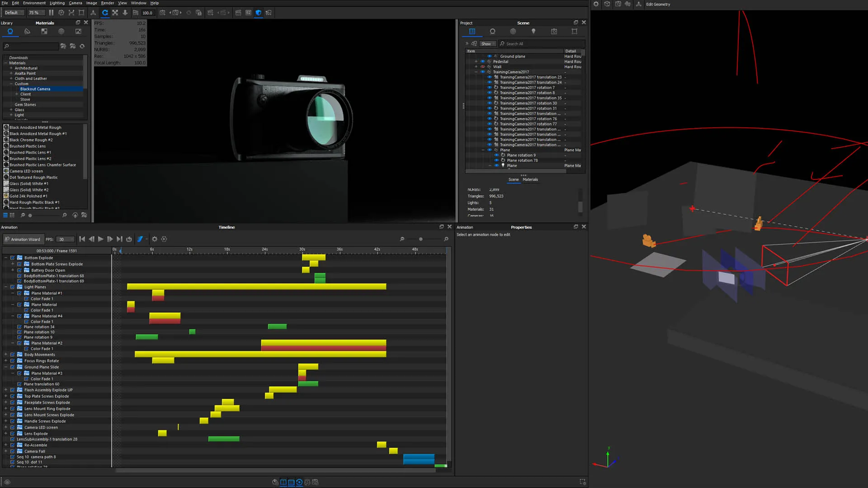Pause the real-time render
Image resolution: width=868 pixels, height=488 pixels.
[x=51, y=13]
